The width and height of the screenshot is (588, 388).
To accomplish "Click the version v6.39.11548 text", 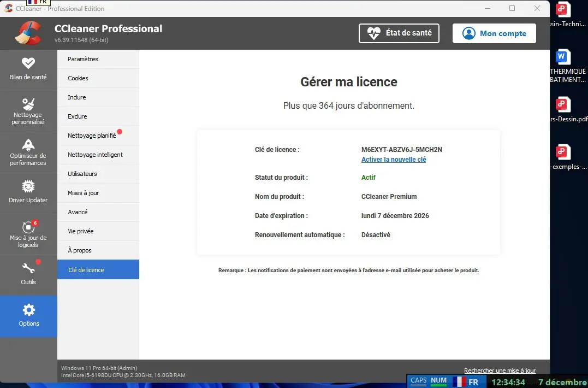I will click(x=81, y=40).
